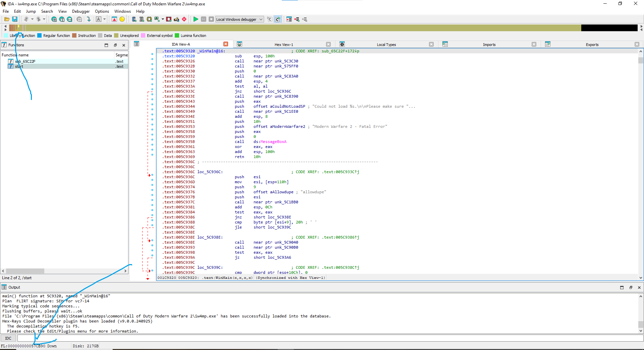This screenshot has height=350, width=644.
Task: Jump back using the back arrow
Action: point(26,19)
